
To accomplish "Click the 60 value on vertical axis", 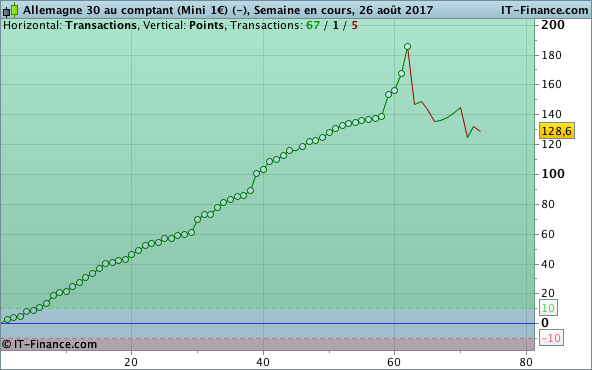I will 547,234.
